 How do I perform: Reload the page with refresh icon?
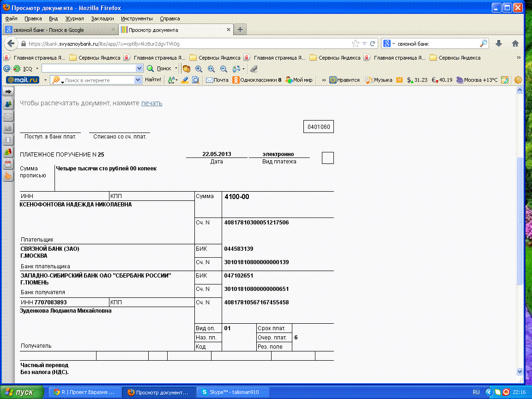click(x=373, y=43)
